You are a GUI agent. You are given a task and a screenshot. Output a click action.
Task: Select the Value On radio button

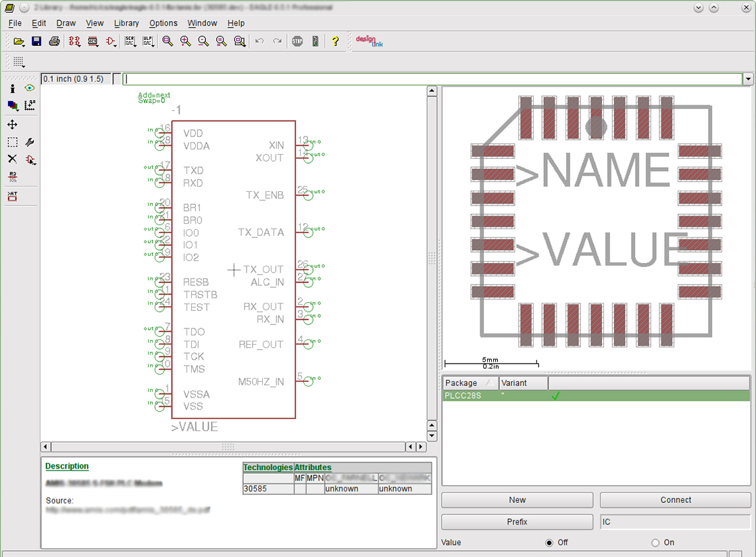[x=655, y=543]
